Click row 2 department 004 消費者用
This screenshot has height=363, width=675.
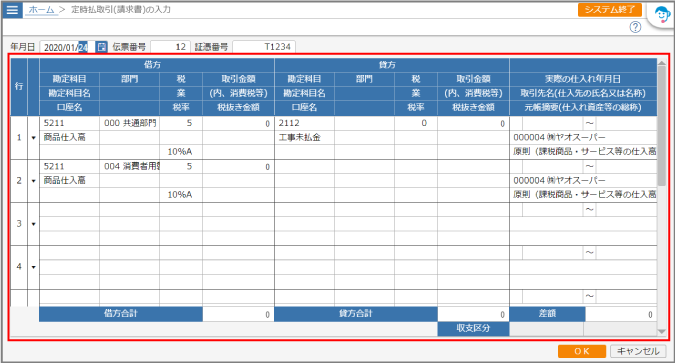[x=130, y=166]
